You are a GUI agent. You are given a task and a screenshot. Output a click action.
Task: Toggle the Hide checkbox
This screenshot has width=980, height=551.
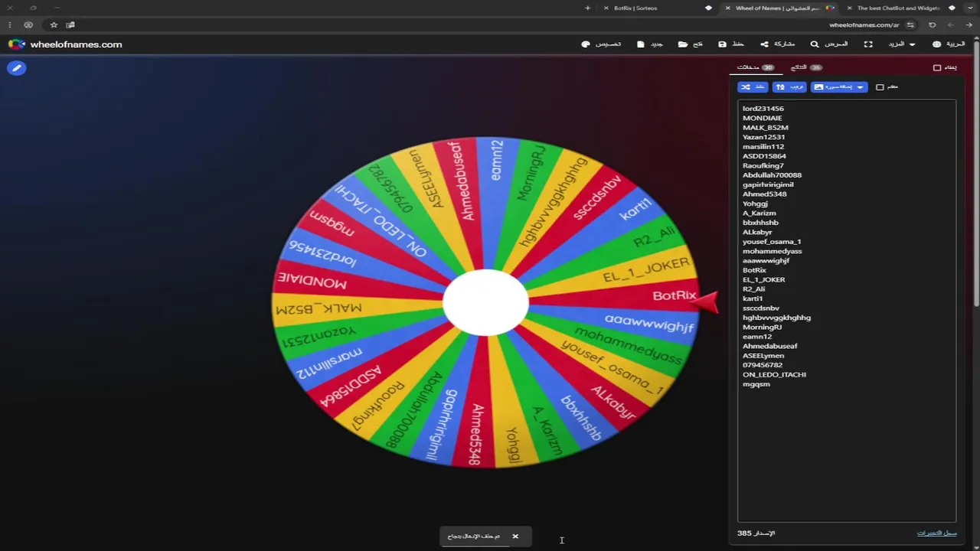[x=937, y=68]
